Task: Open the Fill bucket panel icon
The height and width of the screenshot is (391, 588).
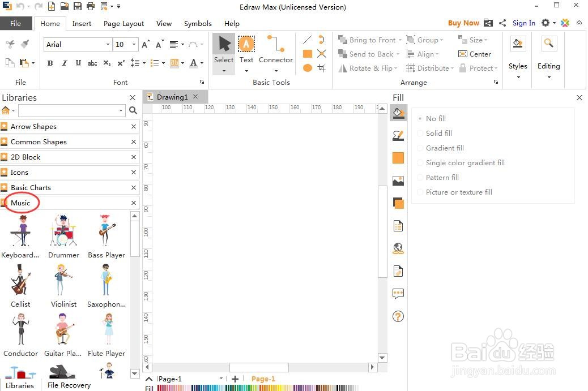Action: click(398, 113)
